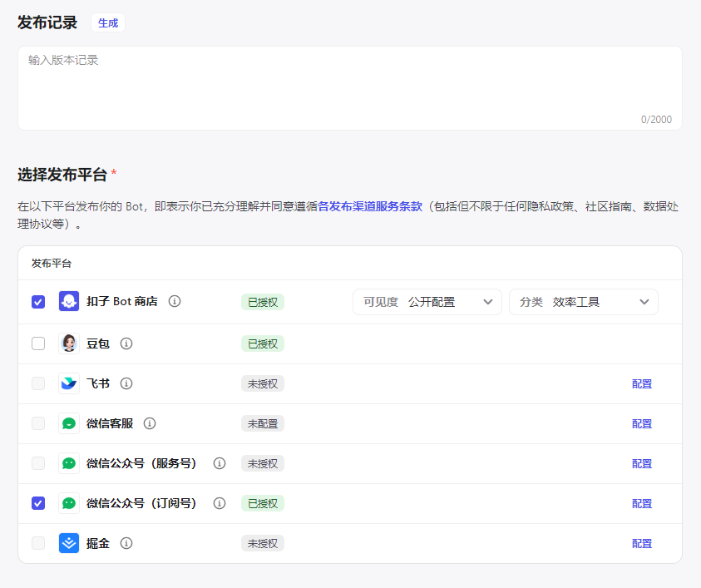Click the disabled 飞书 checkbox

[x=38, y=383]
